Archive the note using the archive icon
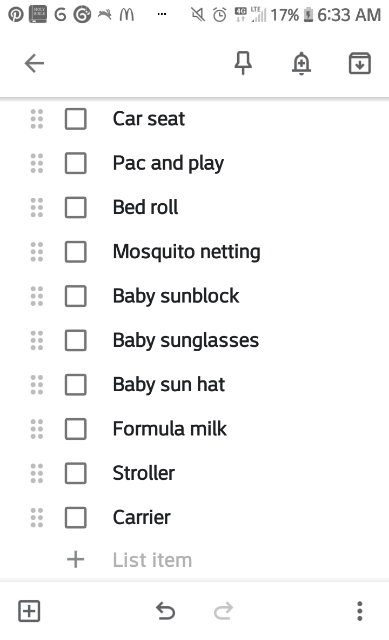389x640 pixels. pos(360,63)
